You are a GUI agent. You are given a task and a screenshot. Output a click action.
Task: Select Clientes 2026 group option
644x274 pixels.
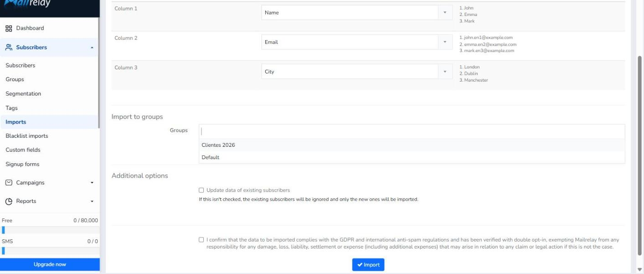pyautogui.click(x=412, y=145)
